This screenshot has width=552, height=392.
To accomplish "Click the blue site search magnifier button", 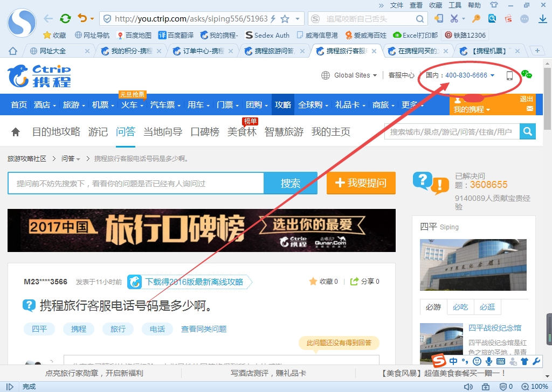I will coord(527,131).
